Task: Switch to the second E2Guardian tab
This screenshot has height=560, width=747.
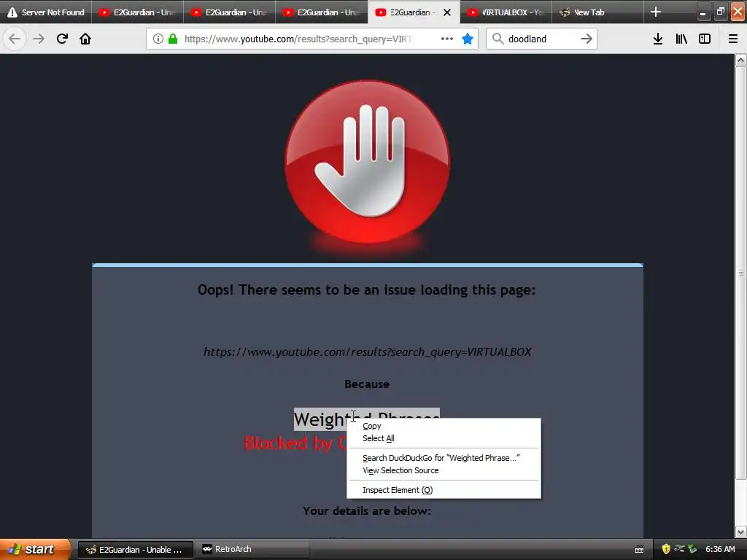Action: point(229,12)
